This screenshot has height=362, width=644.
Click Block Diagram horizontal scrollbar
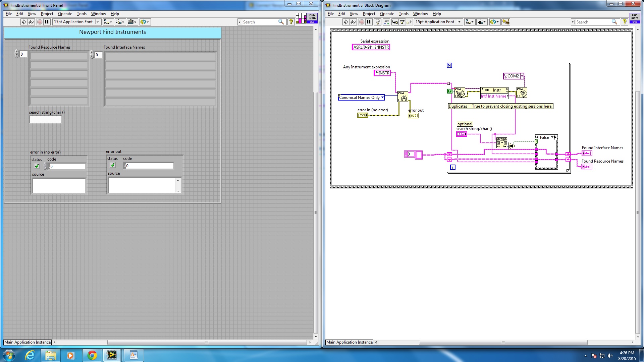click(x=504, y=342)
